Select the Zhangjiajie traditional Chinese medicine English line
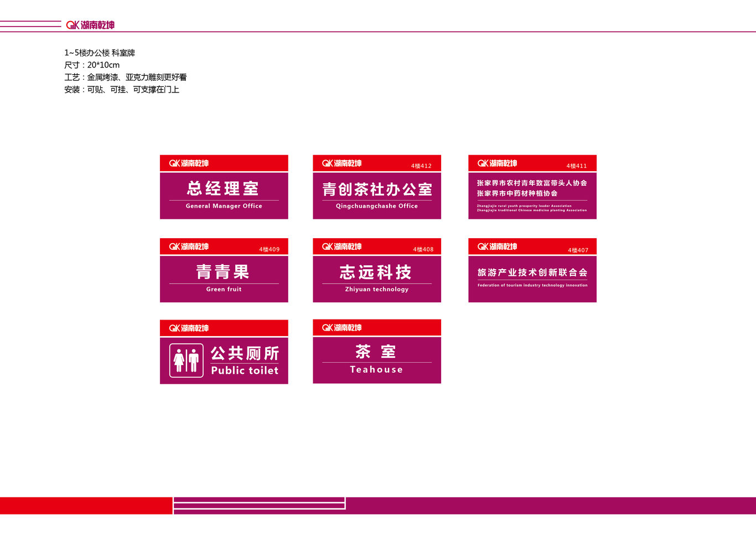Image resolution: width=756 pixels, height=535 pixels. pyautogui.click(x=532, y=210)
